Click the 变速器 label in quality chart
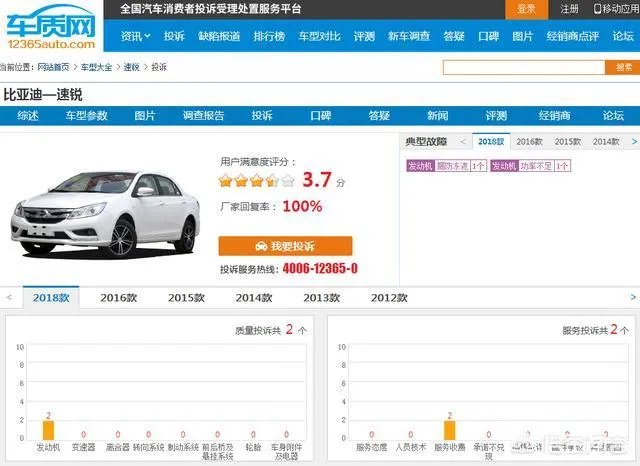Image resolution: width=640 pixels, height=466 pixels. (x=83, y=447)
